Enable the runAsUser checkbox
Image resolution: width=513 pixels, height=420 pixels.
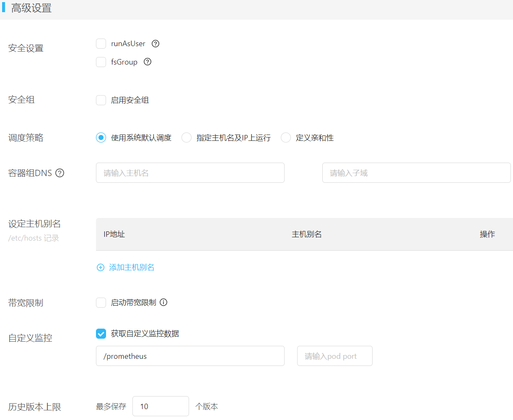tap(101, 44)
